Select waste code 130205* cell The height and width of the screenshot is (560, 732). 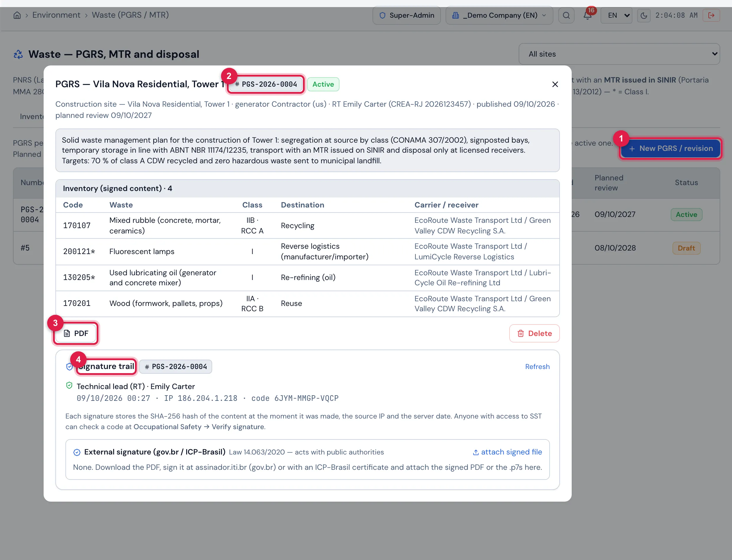coord(79,278)
